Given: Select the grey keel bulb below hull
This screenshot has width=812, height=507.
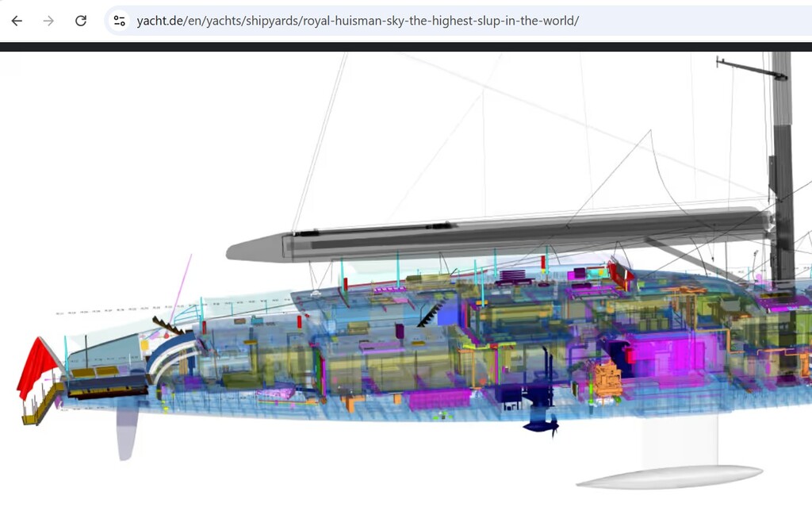Looking at the screenshot, I should click(x=668, y=476).
